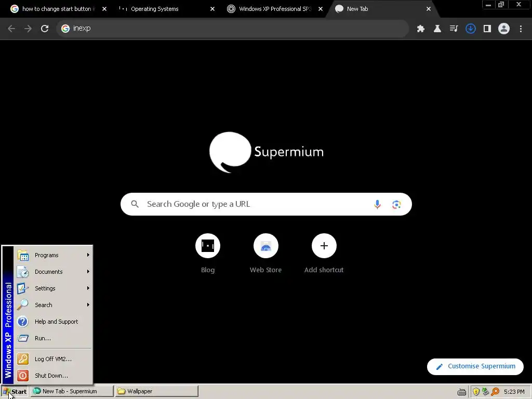Image resolution: width=532 pixels, height=399 pixels.
Task: Click the Start button
Action: point(15,392)
